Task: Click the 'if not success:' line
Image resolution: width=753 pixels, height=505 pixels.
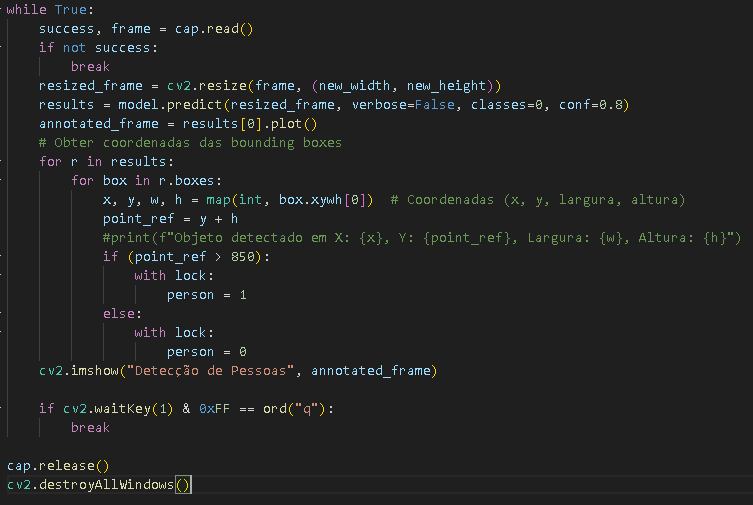Action: [x=98, y=48]
